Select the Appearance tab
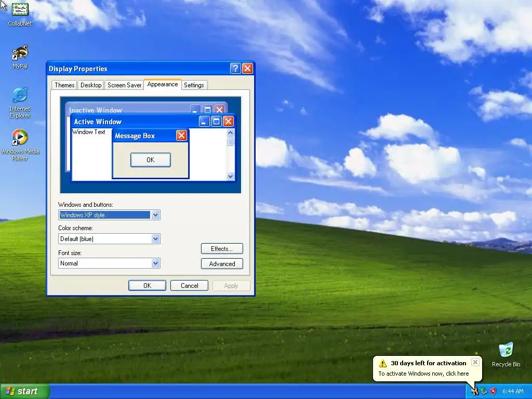 click(163, 84)
